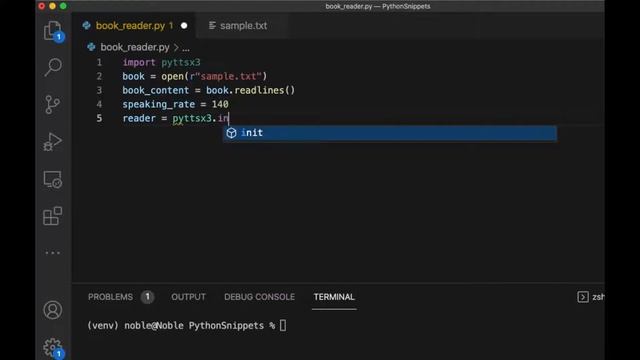
Task: Open the OUTPUT panel tab
Action: [x=189, y=297]
